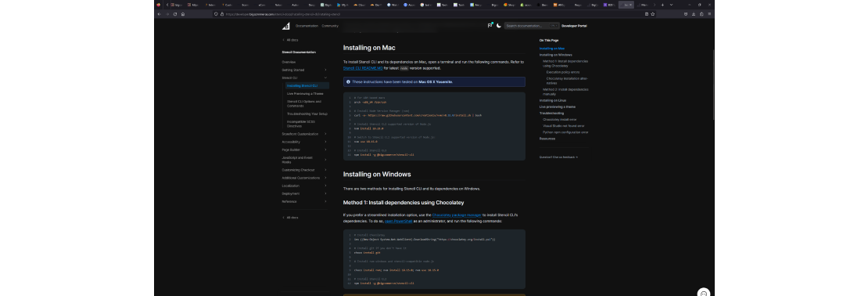Open the browser extensions icon
The height and width of the screenshot is (296, 868).
(701, 14)
